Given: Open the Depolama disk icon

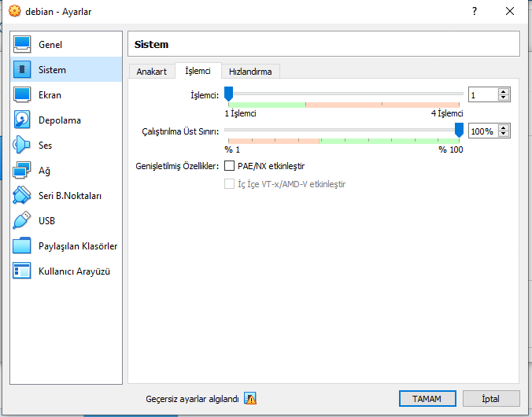Looking at the screenshot, I should click(x=22, y=120).
